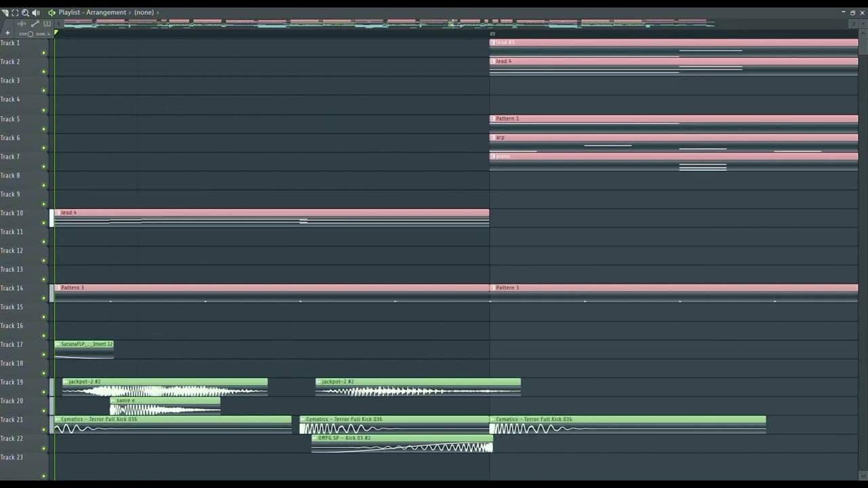Mute Track 5 using its green dot
The width and height of the screenshot is (868, 488).
(x=44, y=128)
